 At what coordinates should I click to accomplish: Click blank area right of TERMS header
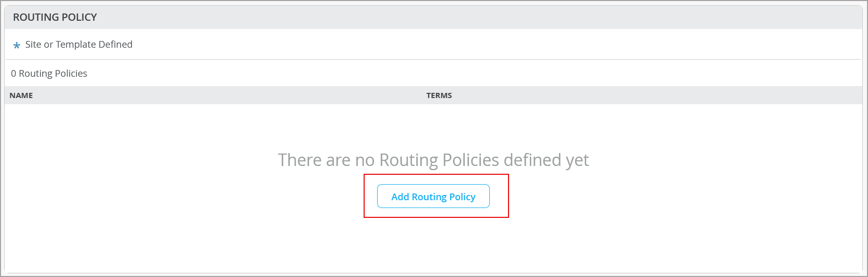click(649, 95)
